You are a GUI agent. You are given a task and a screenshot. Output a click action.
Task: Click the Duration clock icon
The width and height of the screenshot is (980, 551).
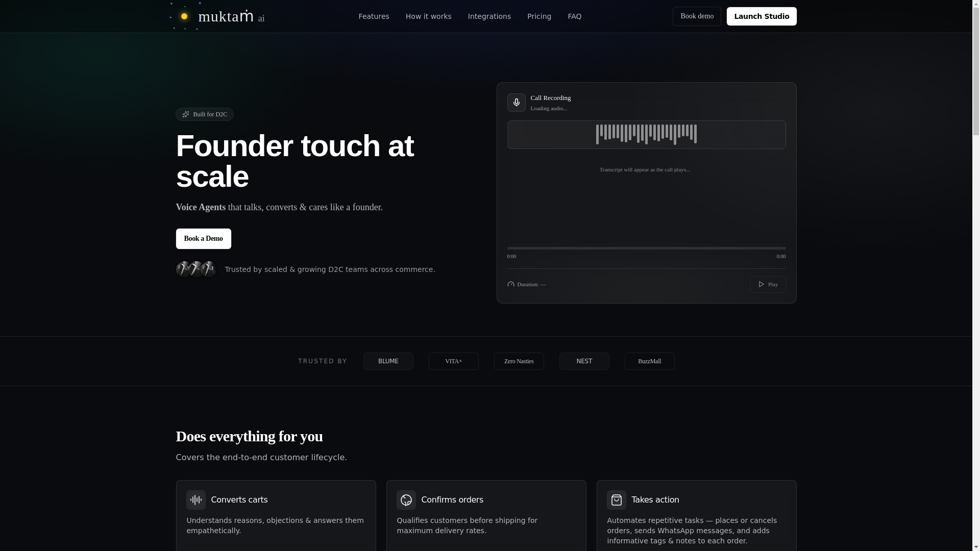pos(511,284)
